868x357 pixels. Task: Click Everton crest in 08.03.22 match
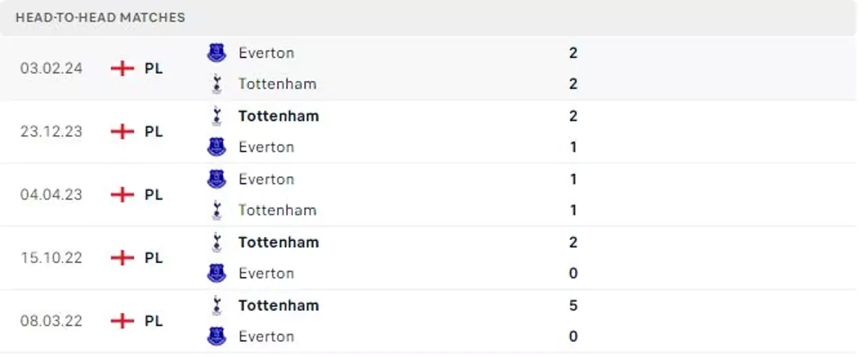pos(216,336)
